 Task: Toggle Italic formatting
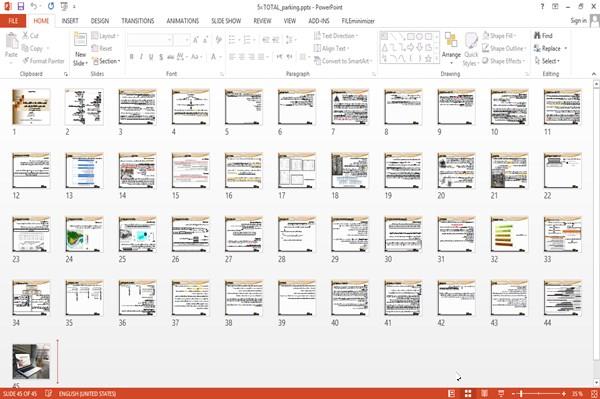[x=141, y=57]
